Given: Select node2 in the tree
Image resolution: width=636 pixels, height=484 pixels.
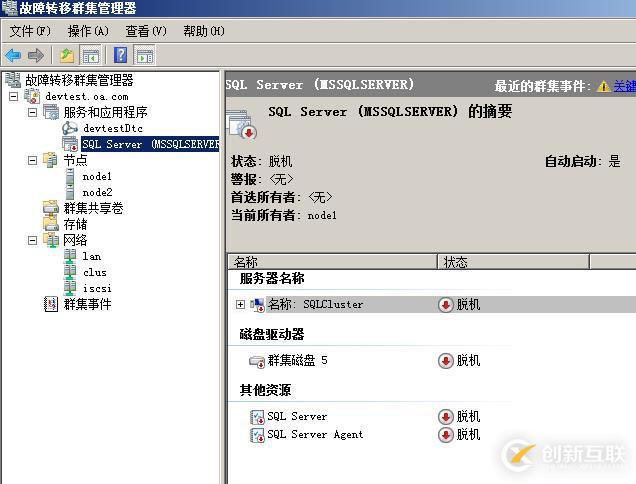Looking at the screenshot, I should 97,192.
